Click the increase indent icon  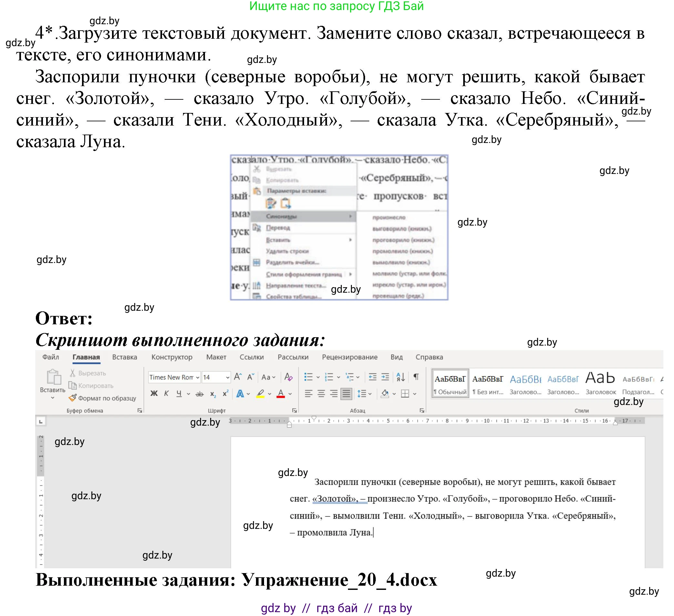[x=385, y=377]
